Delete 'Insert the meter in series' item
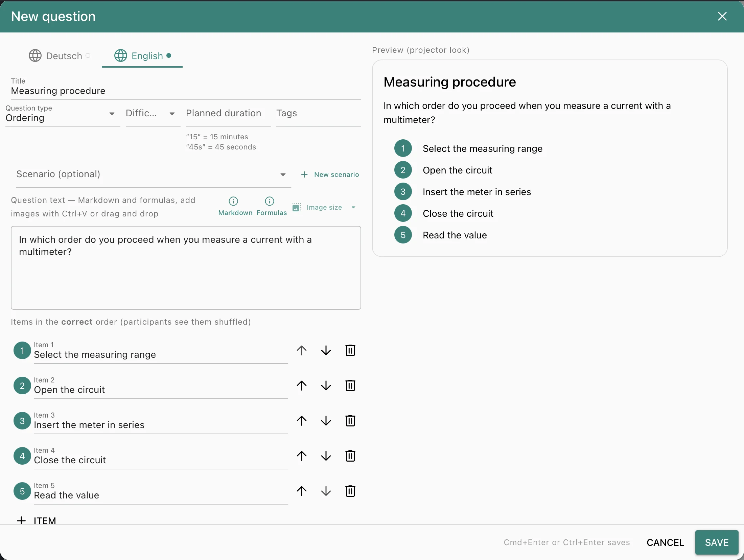This screenshot has width=744, height=560. click(350, 421)
